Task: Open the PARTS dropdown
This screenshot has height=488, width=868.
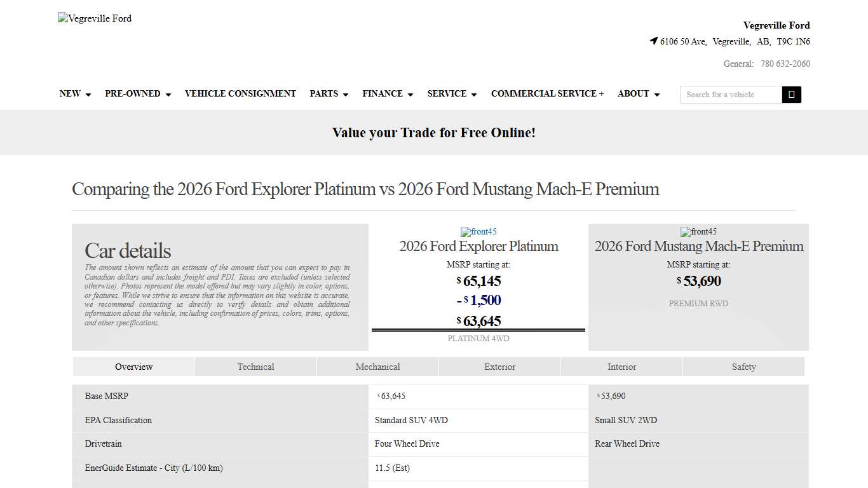Action: (329, 93)
